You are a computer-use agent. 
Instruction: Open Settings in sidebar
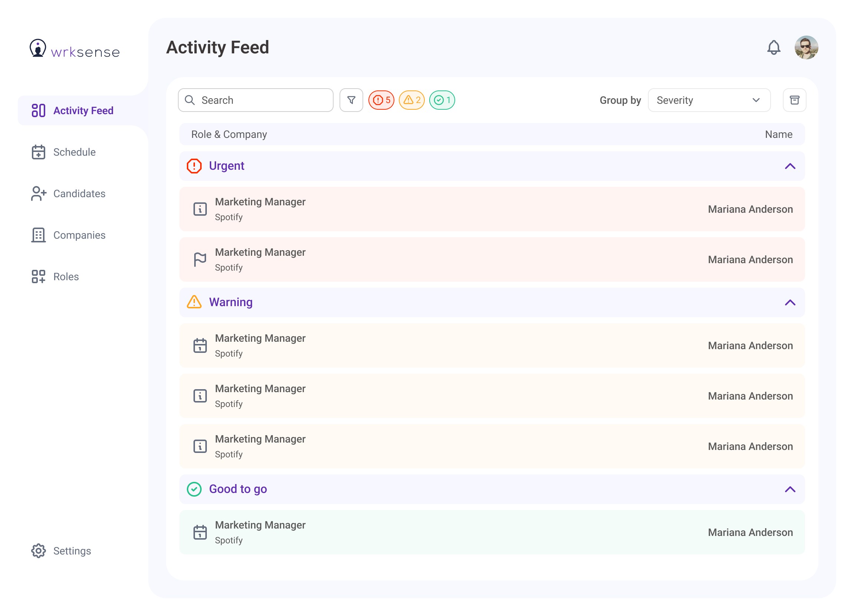point(72,551)
